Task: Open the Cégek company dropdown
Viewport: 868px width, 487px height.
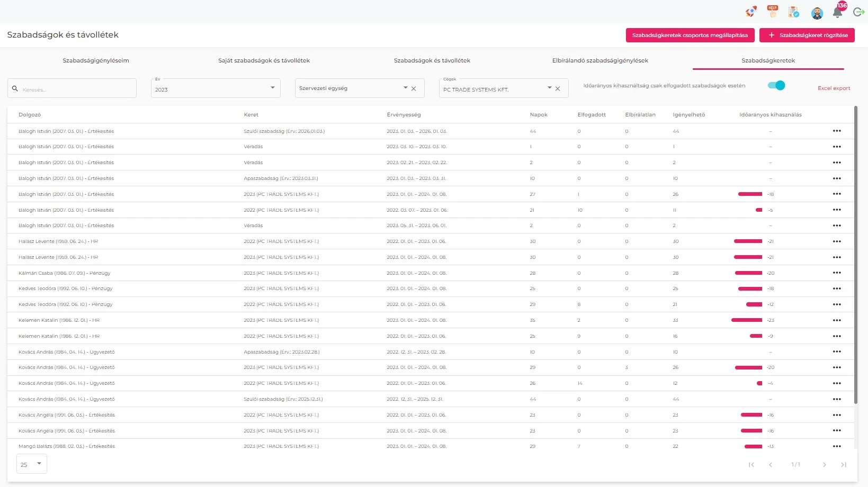Action: (x=549, y=88)
